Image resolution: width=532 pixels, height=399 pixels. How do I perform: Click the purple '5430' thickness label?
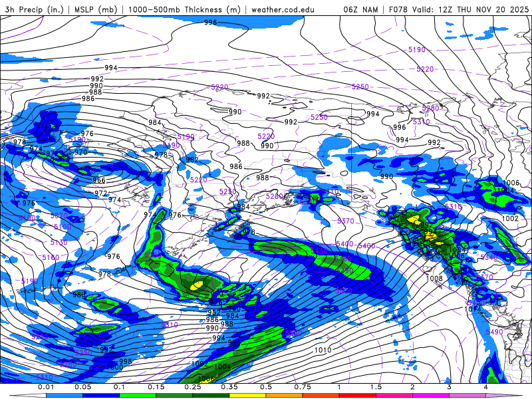click(319, 251)
